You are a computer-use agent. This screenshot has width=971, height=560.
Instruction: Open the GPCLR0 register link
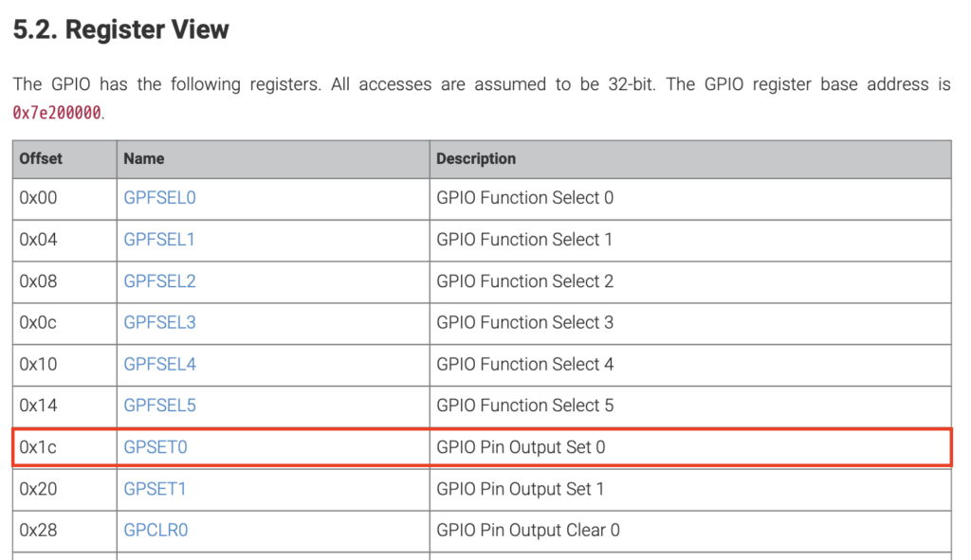tap(156, 531)
